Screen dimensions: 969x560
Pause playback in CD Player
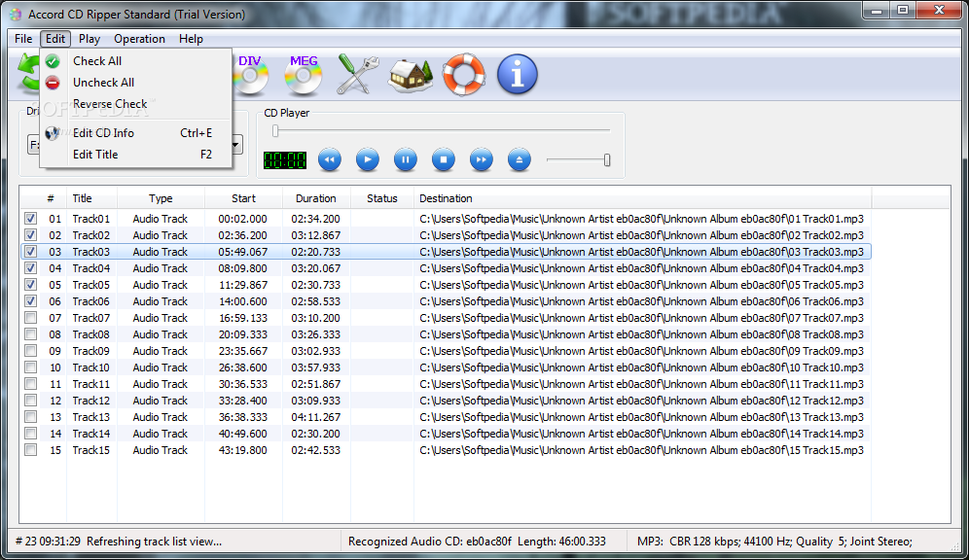[406, 159]
